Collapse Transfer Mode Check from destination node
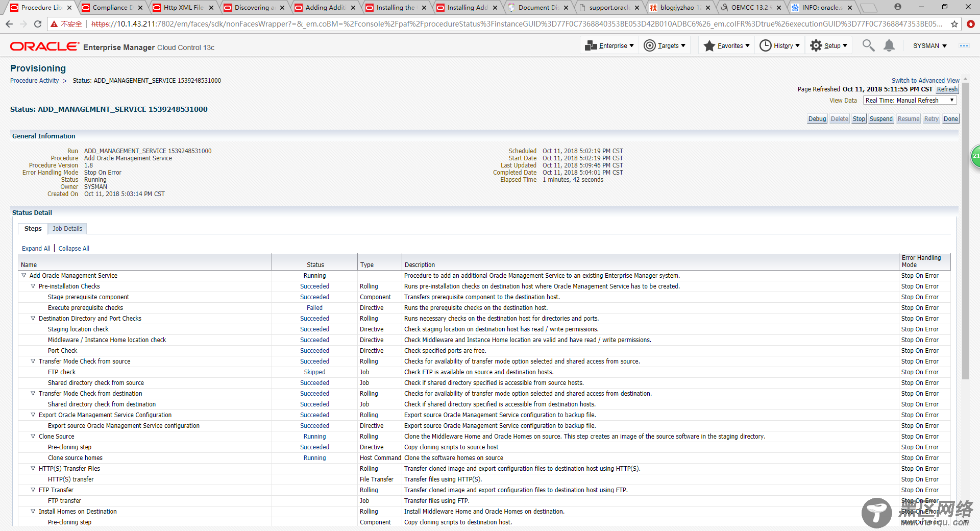Viewport: 980px width, 531px height. tap(33, 393)
